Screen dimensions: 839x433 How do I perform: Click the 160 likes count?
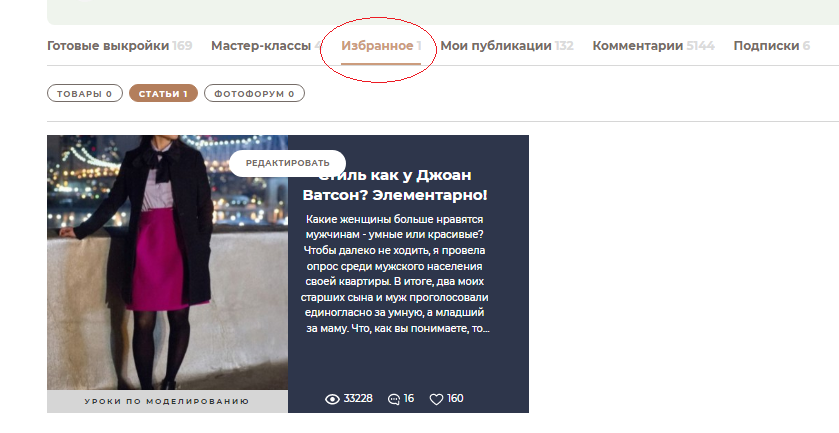coord(455,399)
